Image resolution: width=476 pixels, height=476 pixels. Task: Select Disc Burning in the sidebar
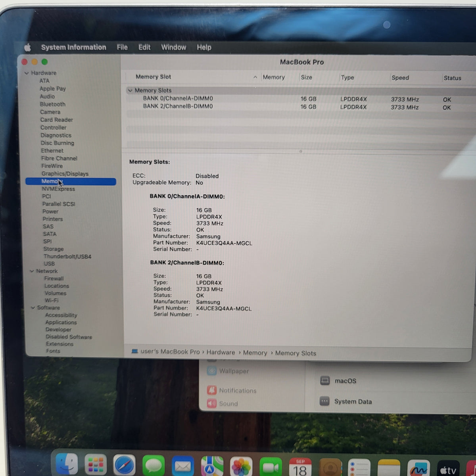pos(58,143)
